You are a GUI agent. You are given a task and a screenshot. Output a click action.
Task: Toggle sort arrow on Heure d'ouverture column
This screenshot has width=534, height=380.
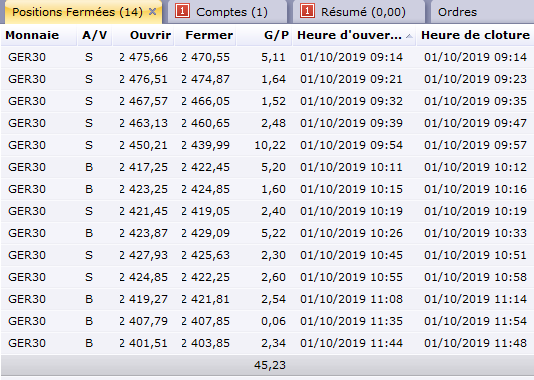click(x=409, y=36)
